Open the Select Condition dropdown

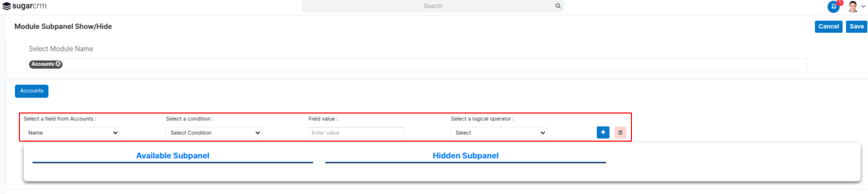coord(214,133)
